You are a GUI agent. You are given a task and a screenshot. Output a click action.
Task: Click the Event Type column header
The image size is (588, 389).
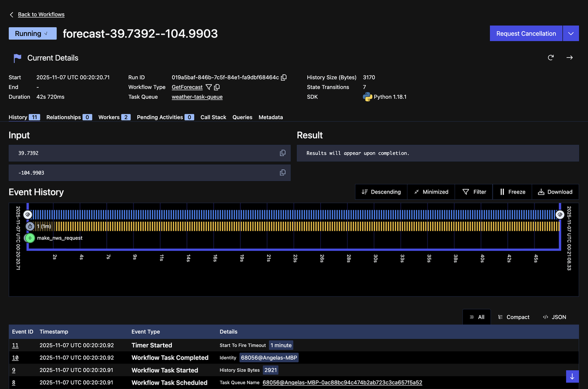tap(146, 332)
